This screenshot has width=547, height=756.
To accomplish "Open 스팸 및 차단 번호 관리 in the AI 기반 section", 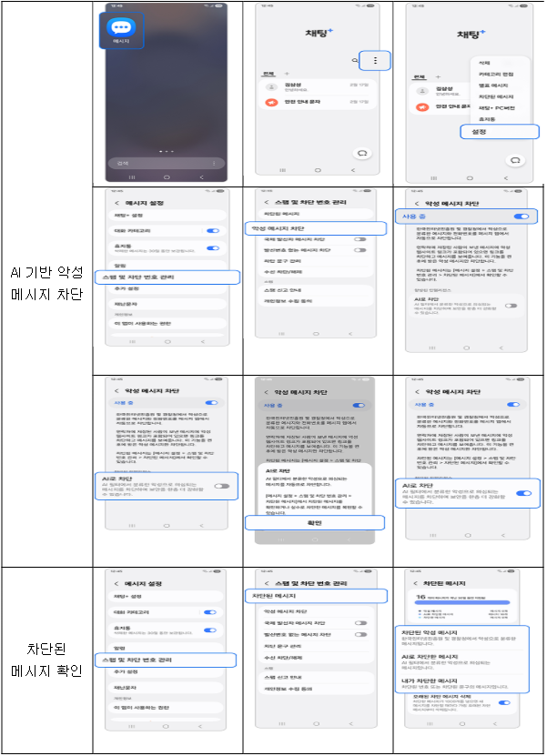I will coord(167,277).
